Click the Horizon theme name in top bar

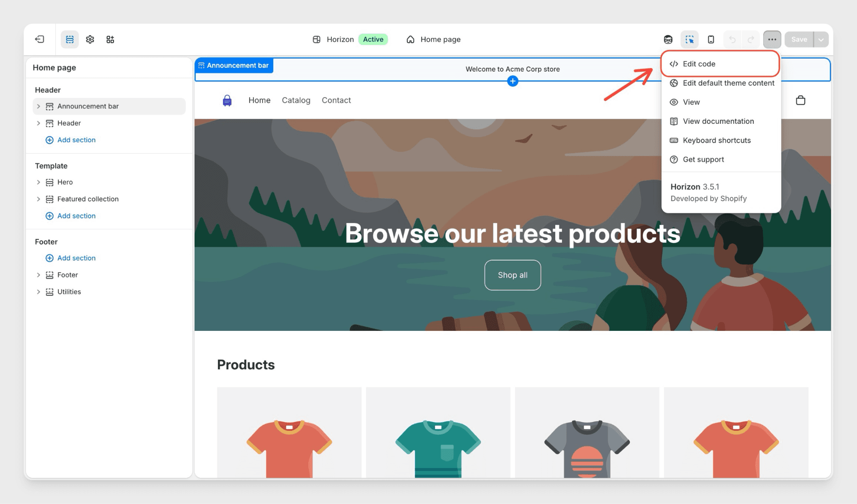point(340,39)
